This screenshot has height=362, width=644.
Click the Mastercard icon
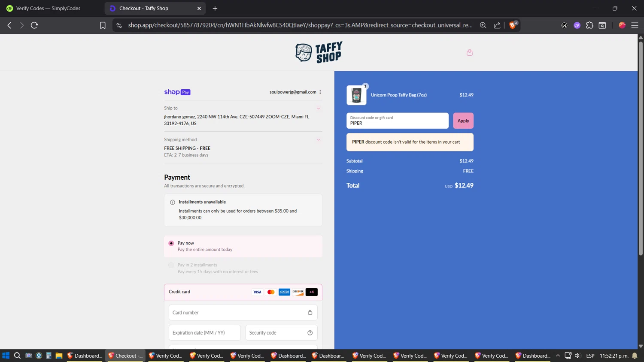point(271,292)
